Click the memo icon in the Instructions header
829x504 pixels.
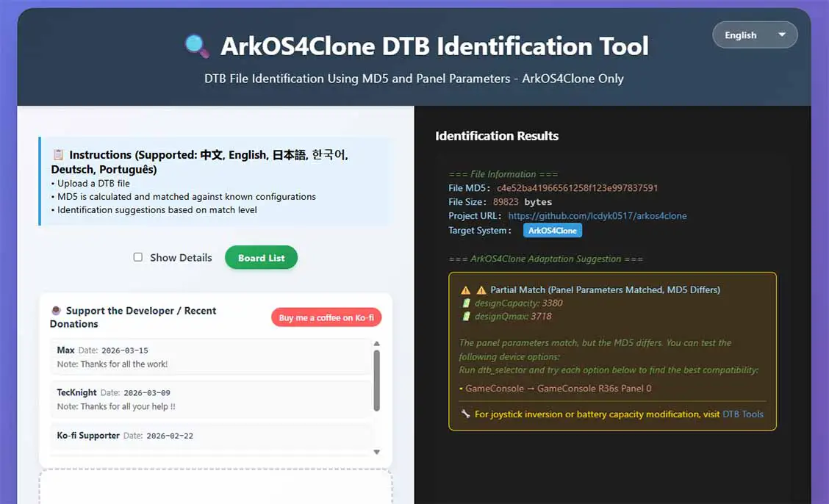tap(57, 154)
